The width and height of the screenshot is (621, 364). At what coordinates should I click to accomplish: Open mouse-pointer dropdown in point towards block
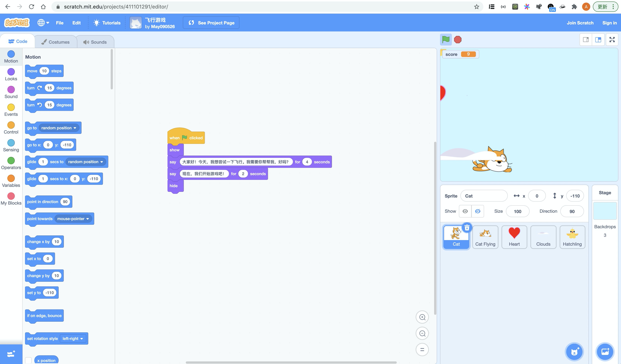pyautogui.click(x=73, y=219)
